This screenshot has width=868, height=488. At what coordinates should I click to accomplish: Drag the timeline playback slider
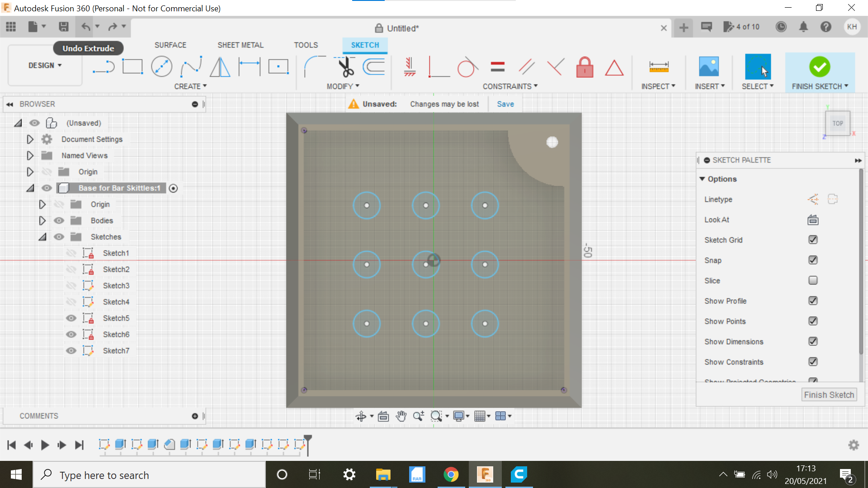[x=308, y=444]
